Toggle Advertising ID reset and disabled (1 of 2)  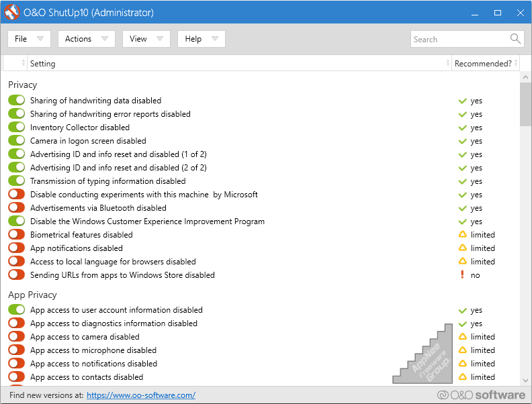coord(17,154)
